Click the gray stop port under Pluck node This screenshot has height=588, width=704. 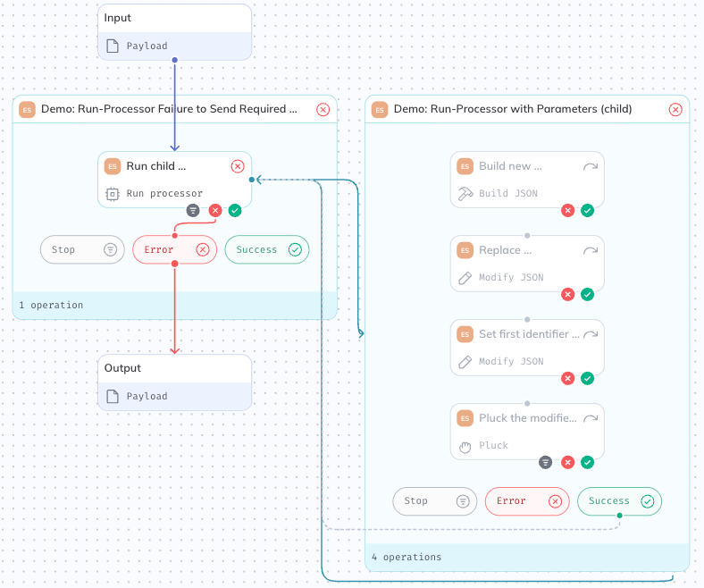tap(546, 462)
